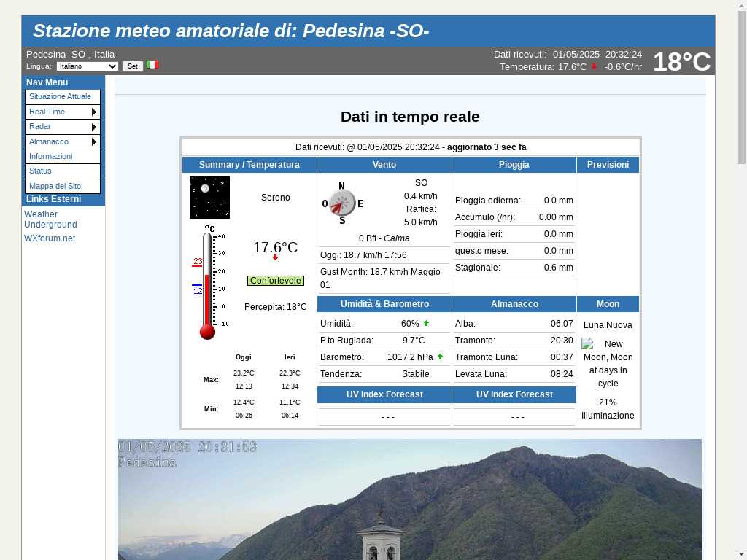Click the aggiornato 3 sec fa text

pos(487,147)
